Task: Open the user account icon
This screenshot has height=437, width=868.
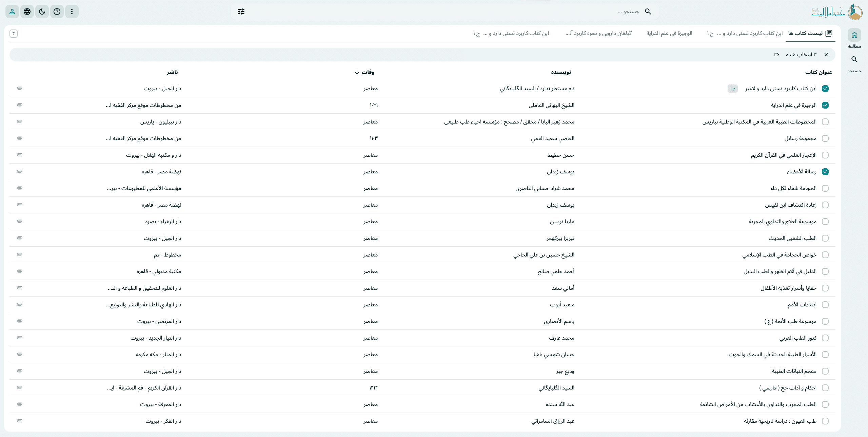Action: pyautogui.click(x=12, y=12)
